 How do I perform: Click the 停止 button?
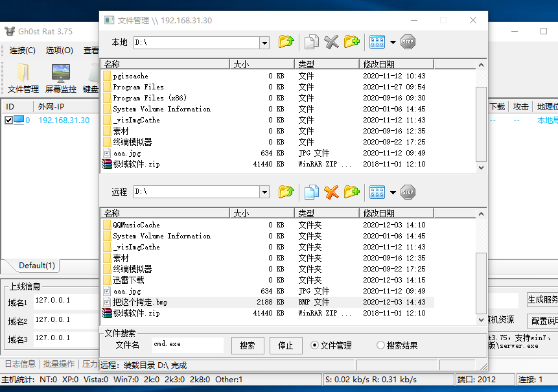pyautogui.click(x=285, y=346)
